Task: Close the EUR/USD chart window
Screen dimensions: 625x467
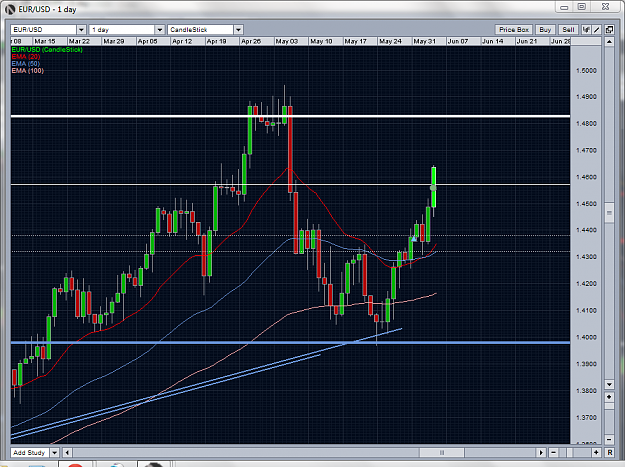Action: pos(605,7)
